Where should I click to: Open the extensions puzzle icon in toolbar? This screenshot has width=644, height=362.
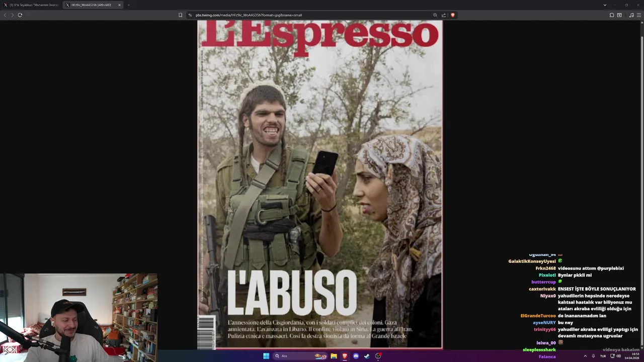612,15
